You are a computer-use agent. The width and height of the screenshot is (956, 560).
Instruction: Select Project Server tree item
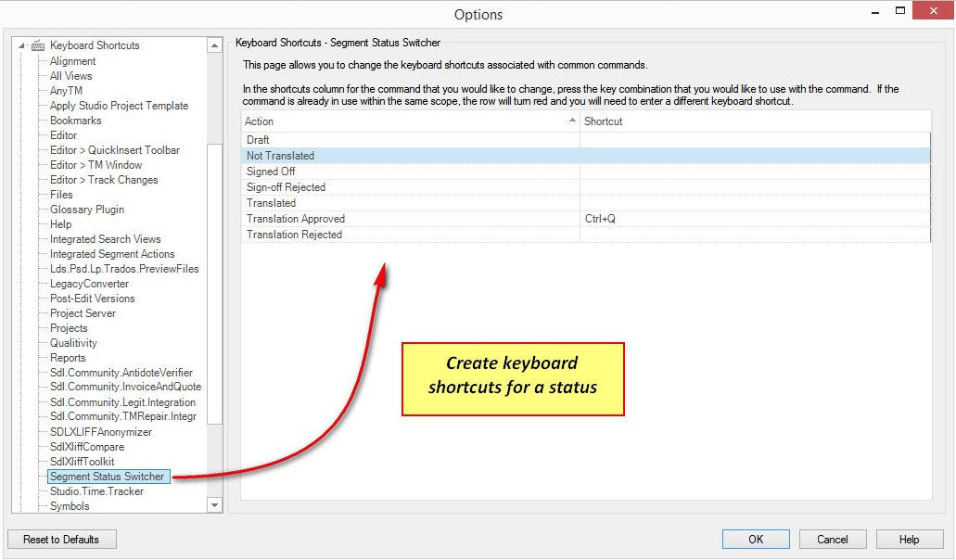point(83,313)
